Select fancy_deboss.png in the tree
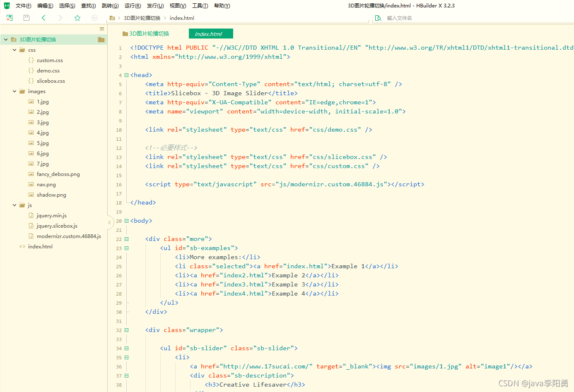This screenshot has height=392, width=574. pyautogui.click(x=58, y=174)
